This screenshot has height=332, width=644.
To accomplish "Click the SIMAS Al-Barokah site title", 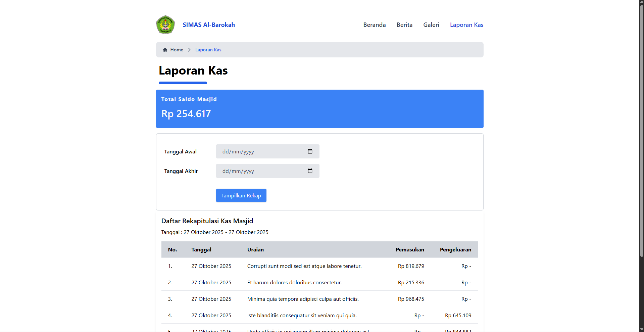I will (208, 25).
